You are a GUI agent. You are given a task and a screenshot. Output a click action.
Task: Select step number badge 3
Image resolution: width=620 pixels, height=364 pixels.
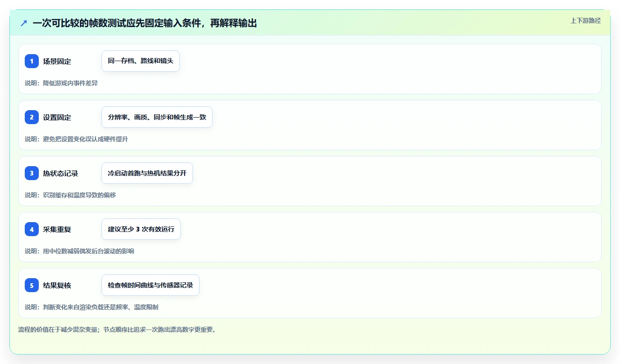pos(32,173)
